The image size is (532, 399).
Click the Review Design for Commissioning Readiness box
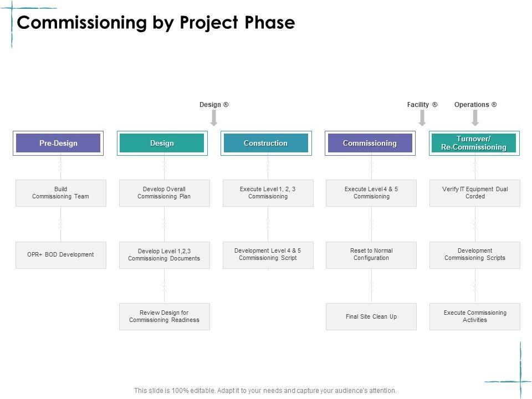165,316
